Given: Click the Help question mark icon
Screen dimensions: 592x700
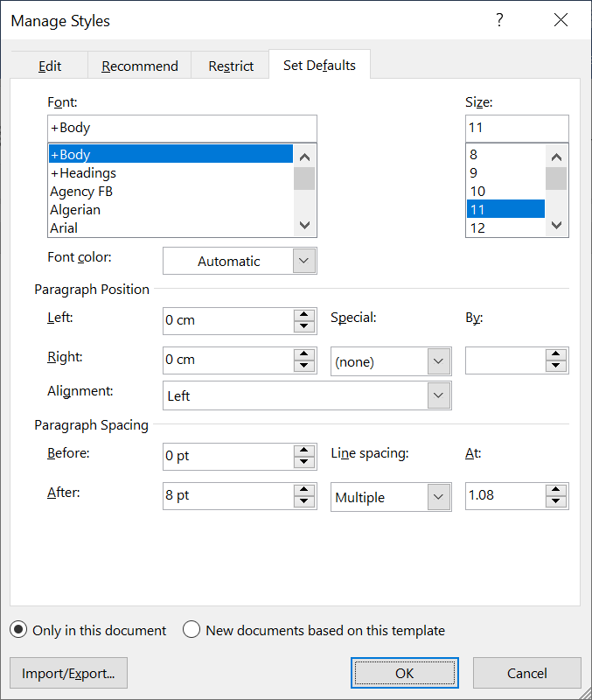Looking at the screenshot, I should (x=499, y=20).
